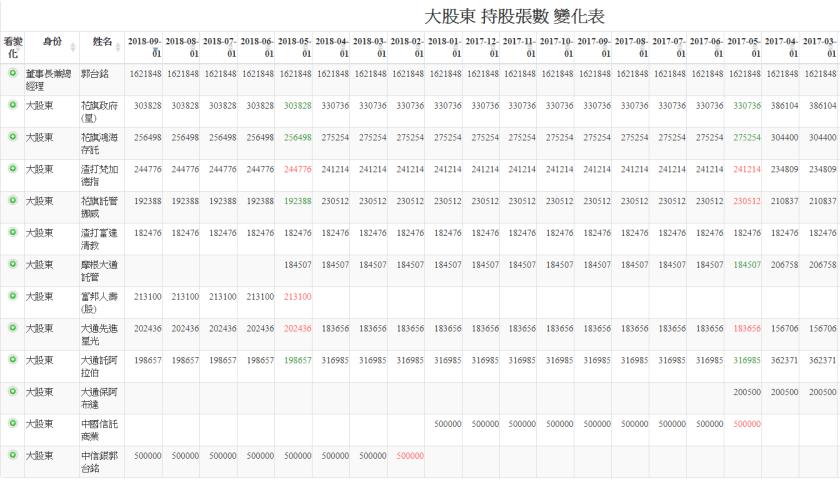Viewport: 840px width, 480px height.
Task: Click the 看變化 column header
Action: 12,47
